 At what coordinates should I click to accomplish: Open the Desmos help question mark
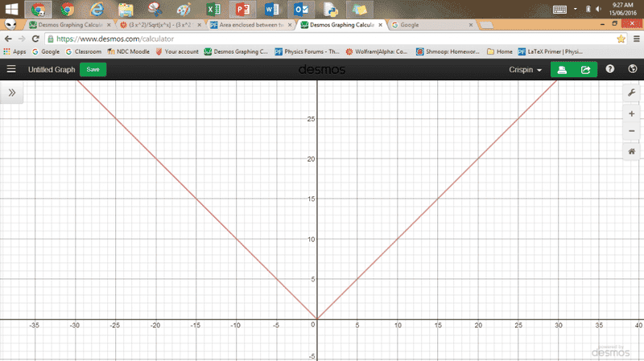point(610,69)
